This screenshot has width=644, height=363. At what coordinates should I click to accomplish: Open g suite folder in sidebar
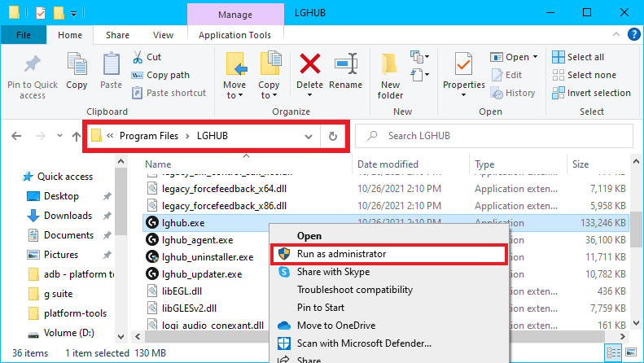(51, 294)
